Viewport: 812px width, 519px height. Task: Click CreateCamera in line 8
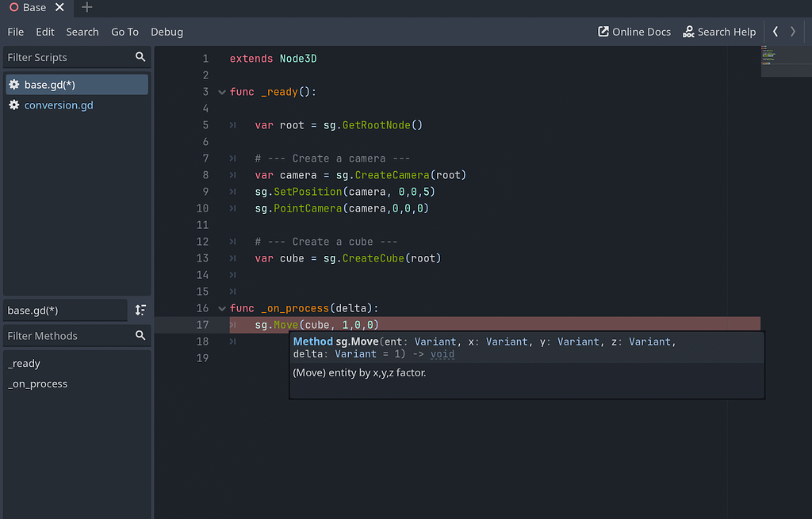(392, 175)
